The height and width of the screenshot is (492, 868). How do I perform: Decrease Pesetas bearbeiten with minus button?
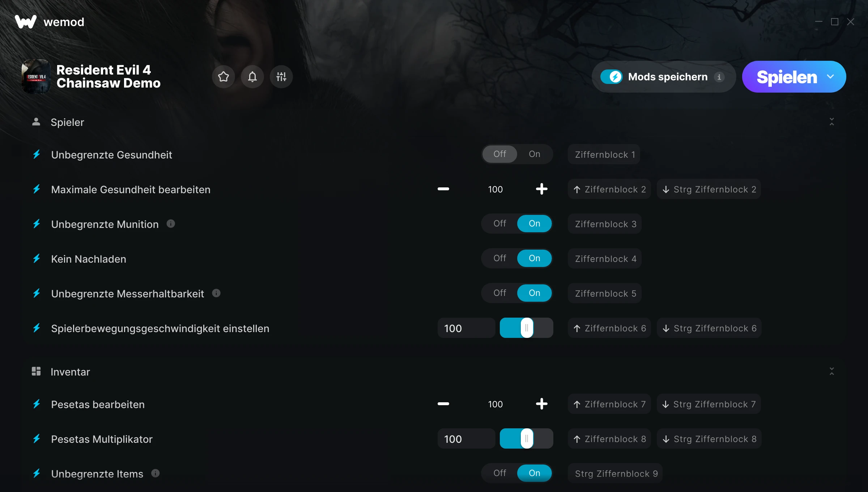443,404
